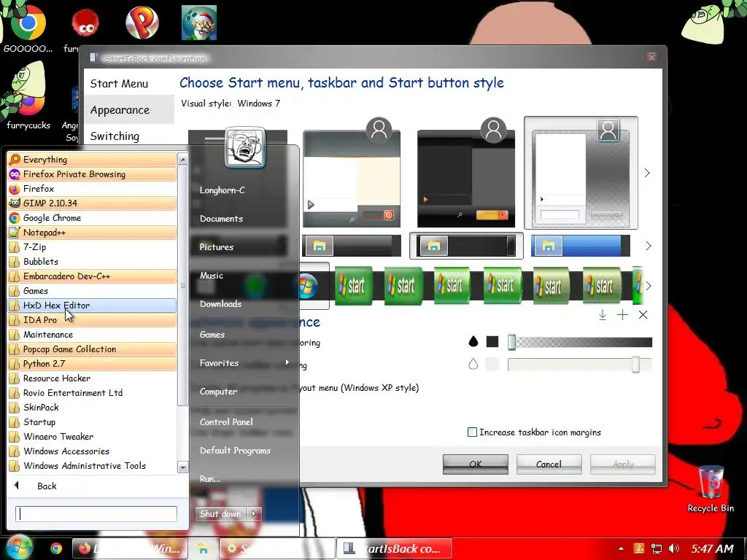Click Run... in start menu
The image size is (747, 560).
[x=210, y=479]
